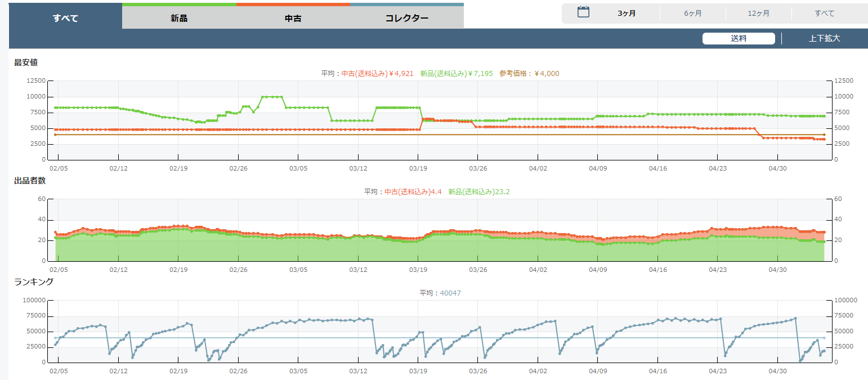Click the 参考価格 ¥4,000 legend entry
The image size is (868, 380).
[x=529, y=74]
